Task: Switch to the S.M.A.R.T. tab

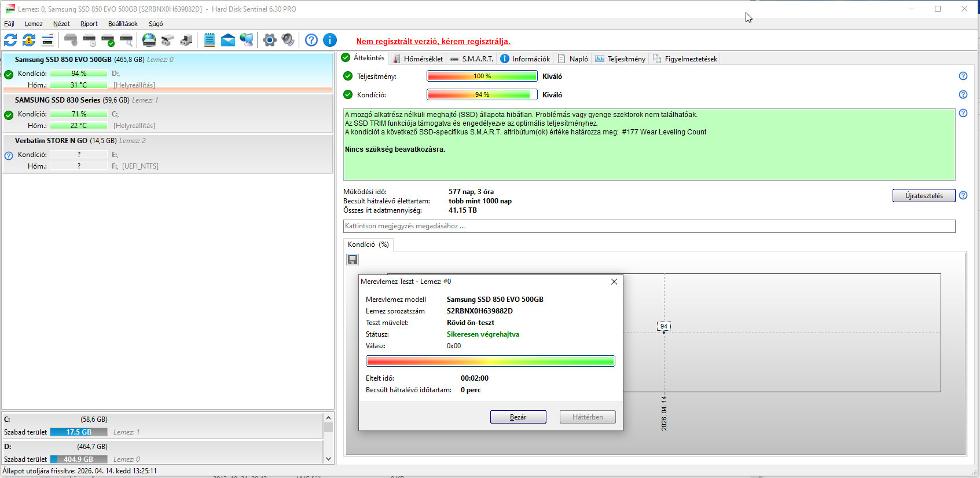Action: (472, 59)
